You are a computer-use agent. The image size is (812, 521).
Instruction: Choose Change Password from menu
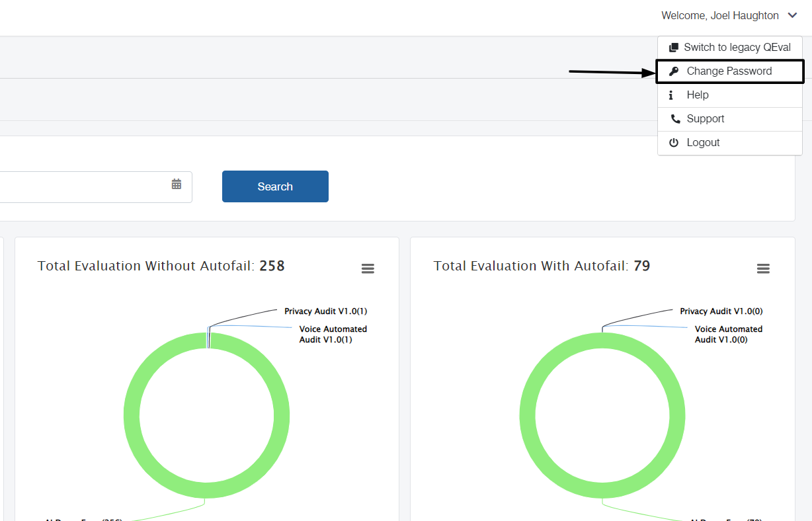coord(730,71)
